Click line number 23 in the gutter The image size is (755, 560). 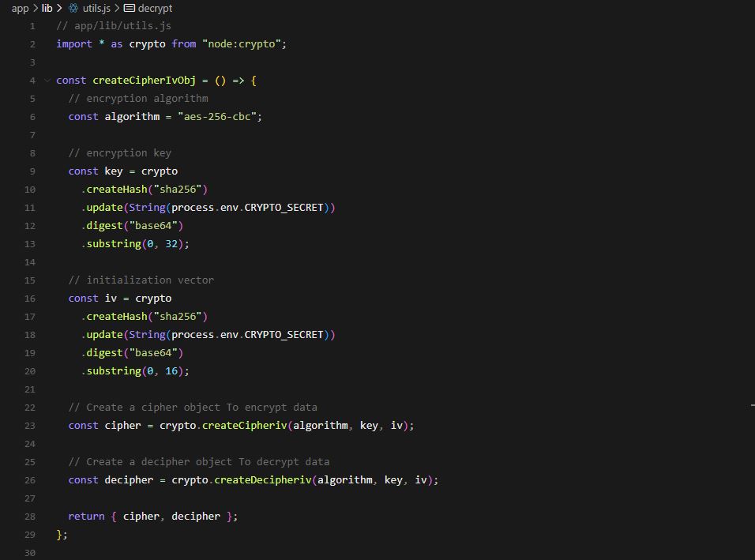(30, 426)
